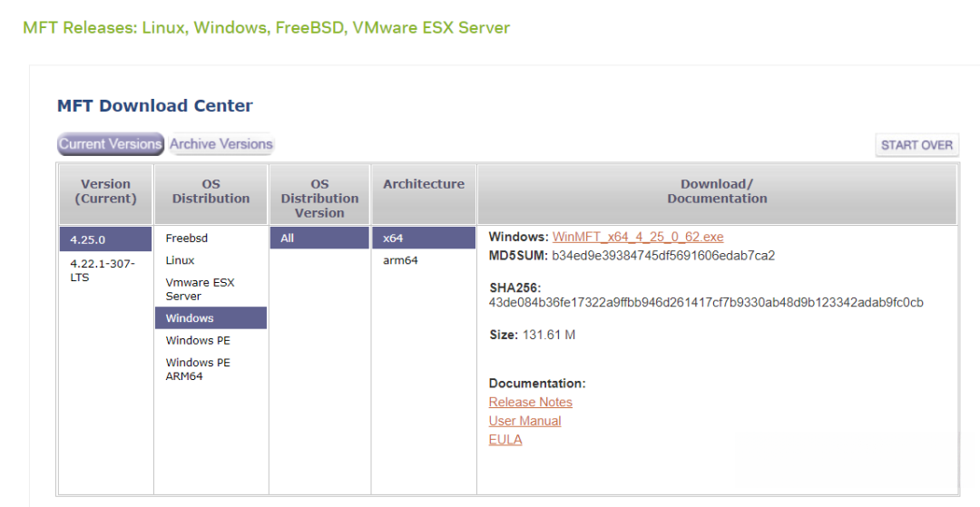The image size is (980, 507).
Task: Click the Documentation: label
Action: [537, 384]
